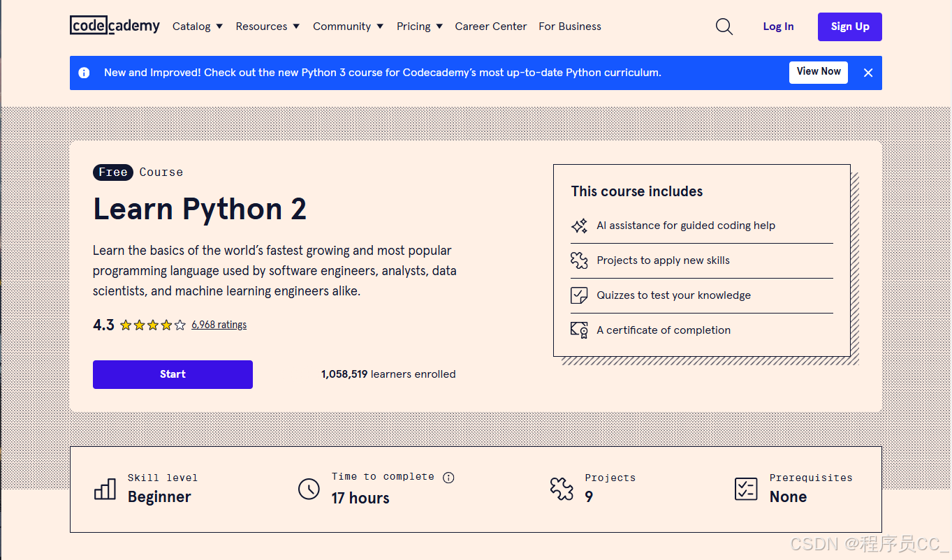Click the puzzle icon next to Projects 9

562,489
